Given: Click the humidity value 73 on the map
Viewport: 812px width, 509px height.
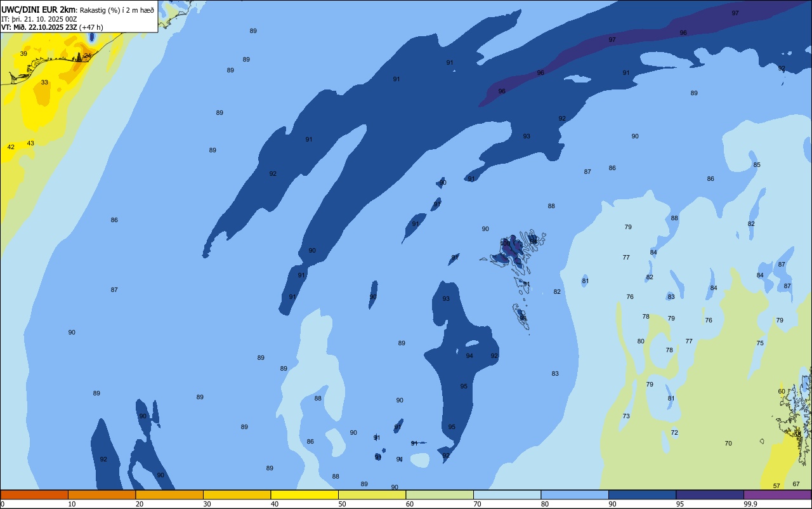Looking at the screenshot, I should (626, 416).
